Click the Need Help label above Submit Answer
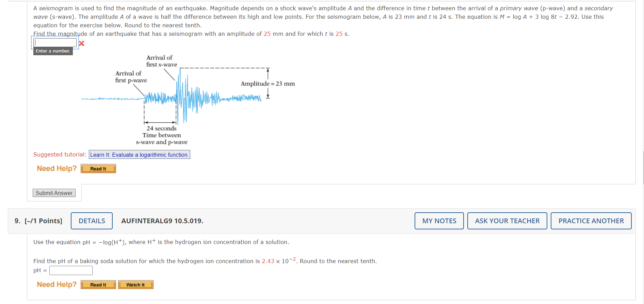 coord(56,168)
